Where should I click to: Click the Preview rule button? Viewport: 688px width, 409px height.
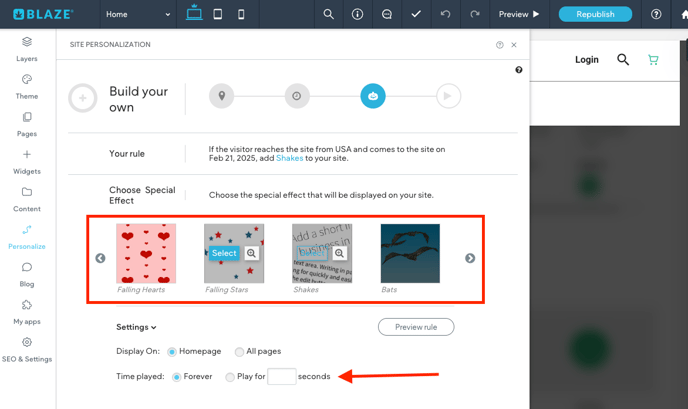coord(416,327)
